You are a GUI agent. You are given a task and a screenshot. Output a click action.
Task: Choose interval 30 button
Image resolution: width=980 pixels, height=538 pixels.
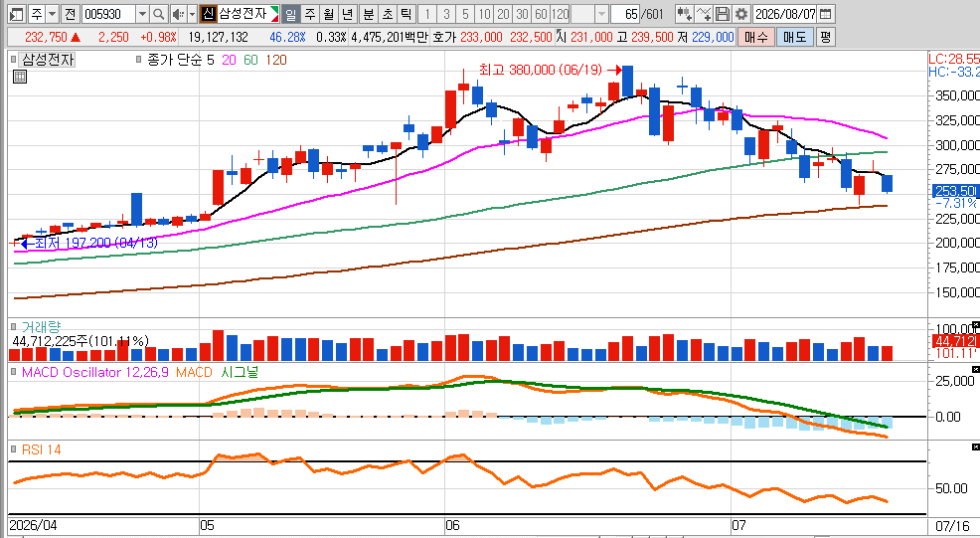tap(522, 14)
